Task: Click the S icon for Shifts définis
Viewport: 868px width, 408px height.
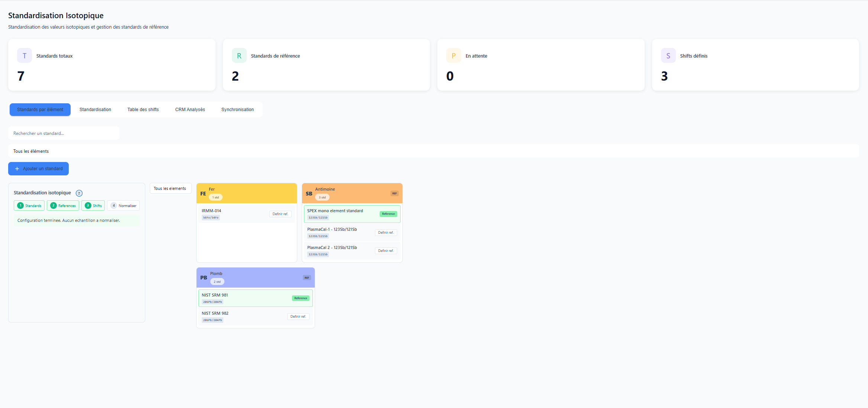Action: [x=668, y=56]
